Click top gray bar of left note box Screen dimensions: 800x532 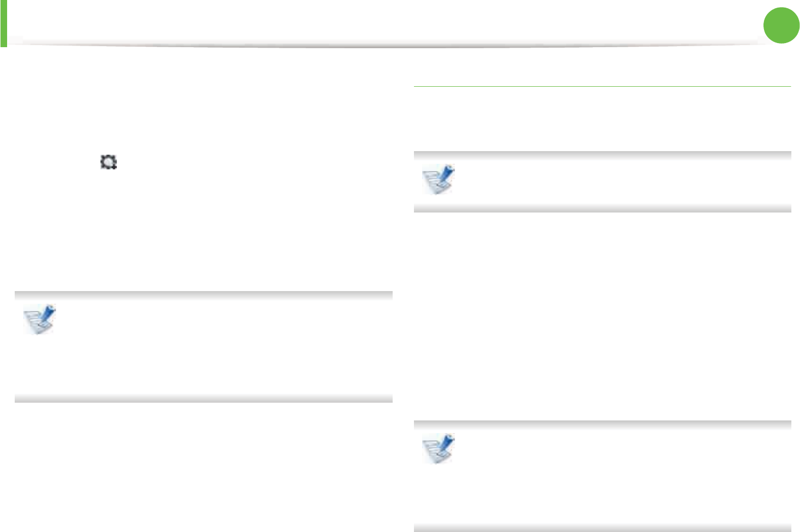click(x=203, y=295)
